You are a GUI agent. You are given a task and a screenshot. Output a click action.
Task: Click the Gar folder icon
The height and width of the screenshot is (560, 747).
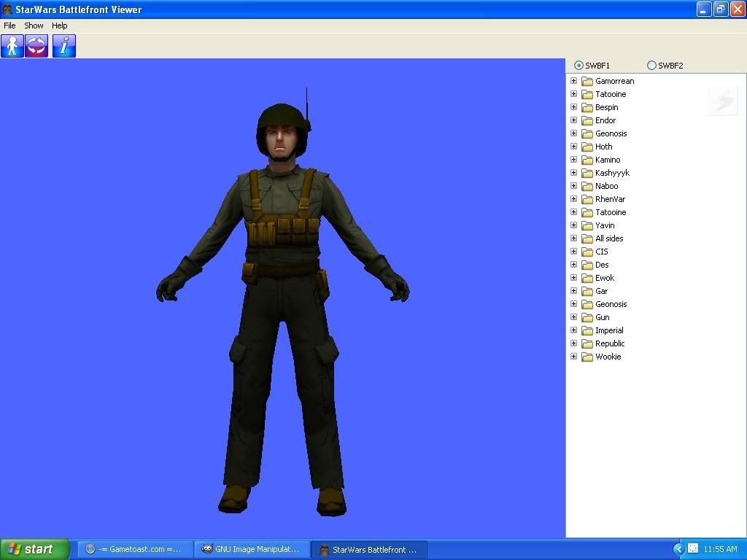pyautogui.click(x=587, y=291)
